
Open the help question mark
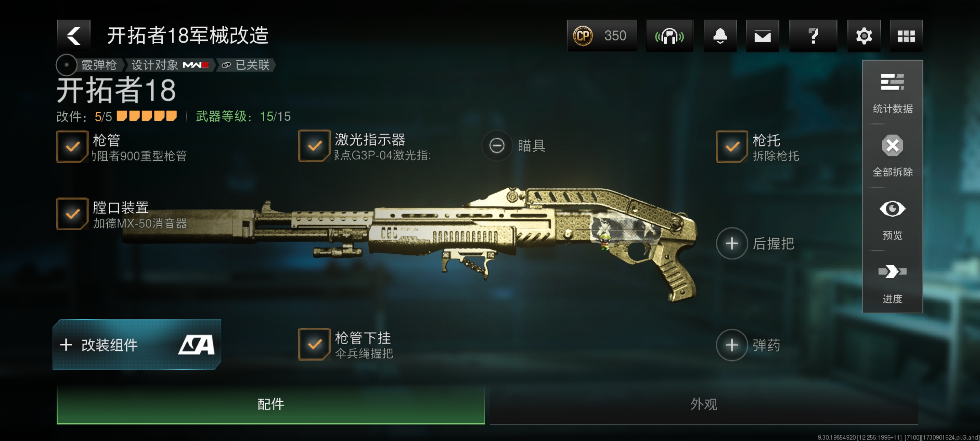813,36
